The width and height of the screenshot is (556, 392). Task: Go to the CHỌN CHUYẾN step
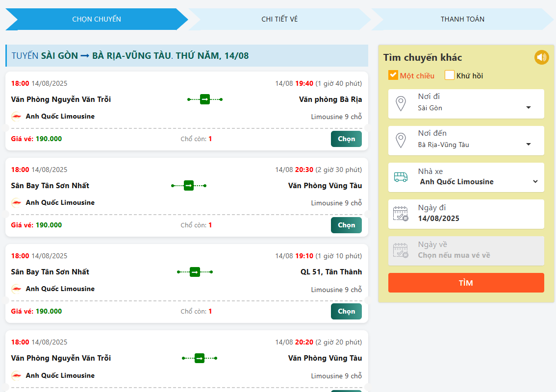pos(97,19)
